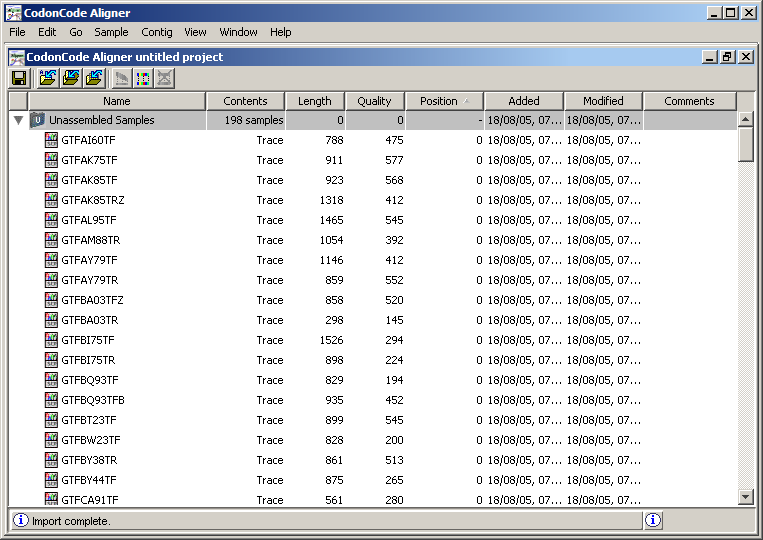
Task: Click the third import folder toolbar icon
Action: click(x=94, y=78)
